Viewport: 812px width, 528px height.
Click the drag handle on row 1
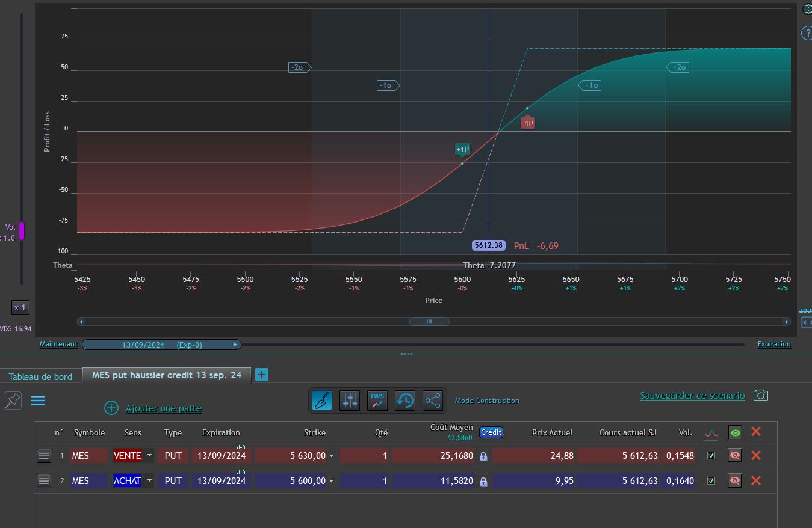tap(44, 456)
